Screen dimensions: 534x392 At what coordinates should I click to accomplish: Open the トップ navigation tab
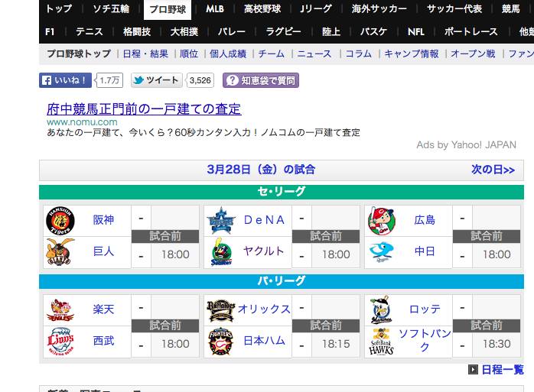point(59,9)
